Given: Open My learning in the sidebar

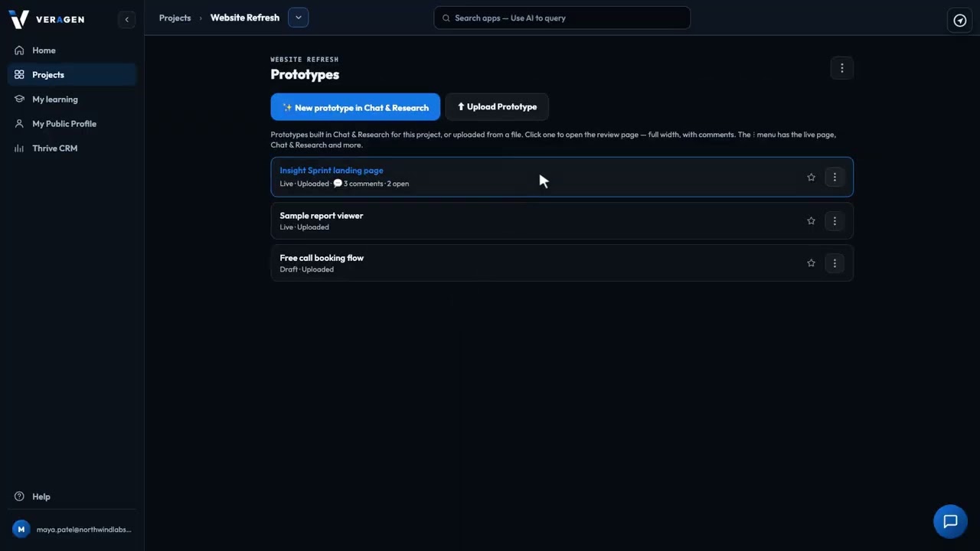Looking at the screenshot, I should (72, 99).
